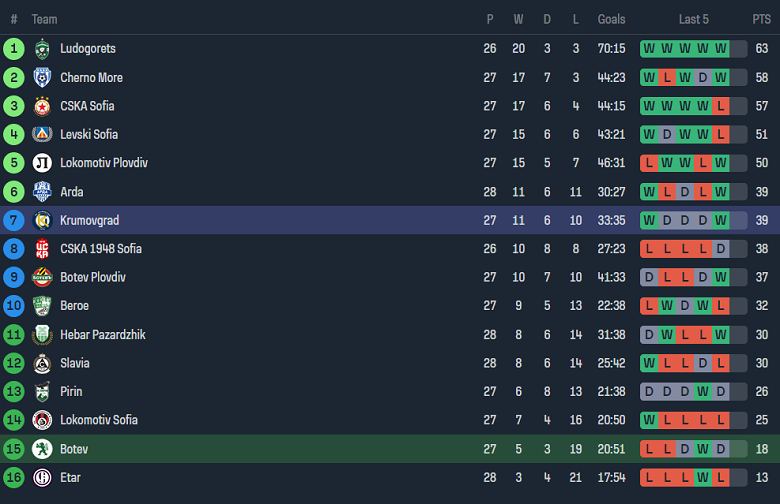Click the Ludogorets club crest icon
Screen dimensions: 780x504
pos(42,49)
